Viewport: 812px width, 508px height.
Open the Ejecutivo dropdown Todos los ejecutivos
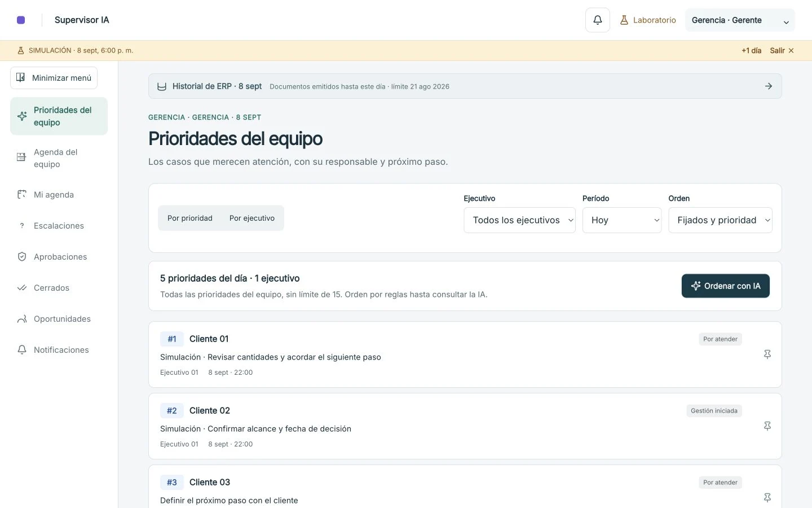(519, 220)
